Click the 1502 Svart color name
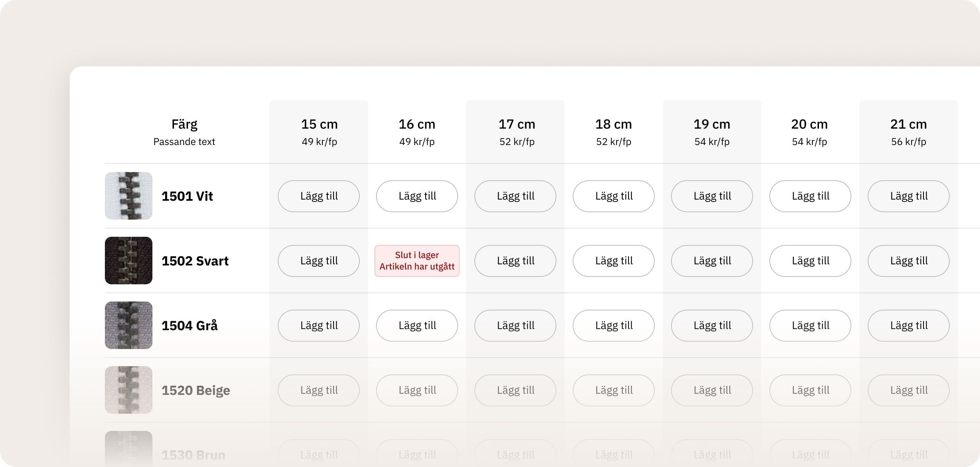The image size is (980, 467). 195,261
